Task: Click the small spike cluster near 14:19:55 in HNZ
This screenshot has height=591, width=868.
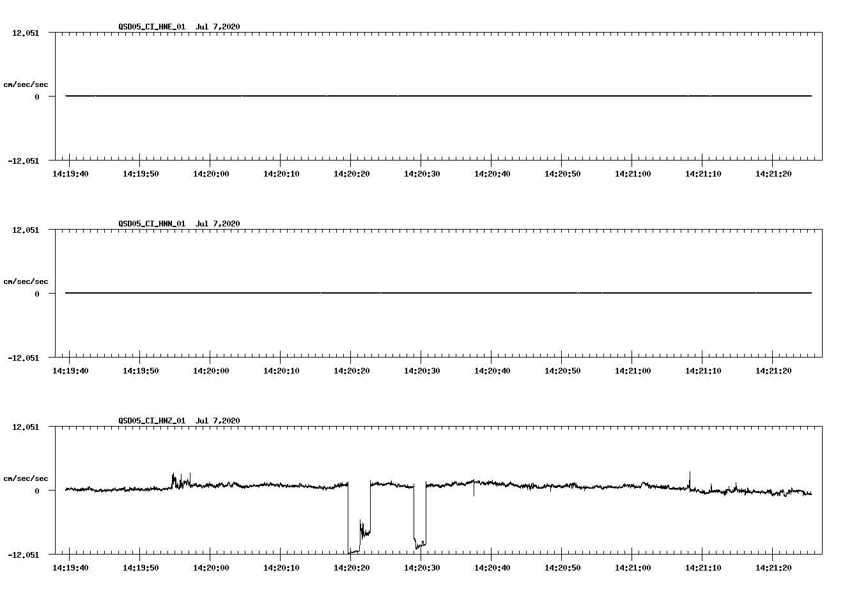Action: 181,481
